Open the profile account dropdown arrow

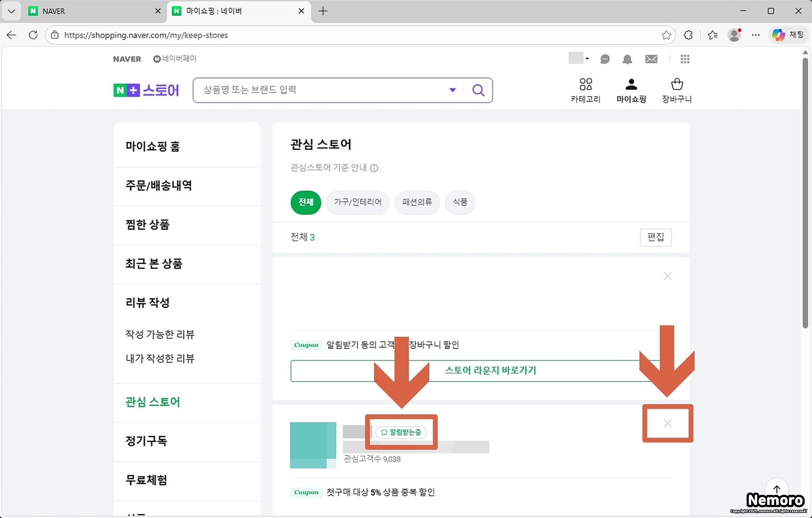point(587,59)
